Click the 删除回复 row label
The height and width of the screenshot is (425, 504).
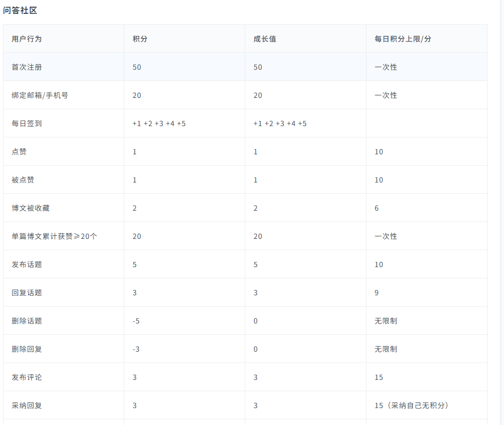click(x=27, y=349)
